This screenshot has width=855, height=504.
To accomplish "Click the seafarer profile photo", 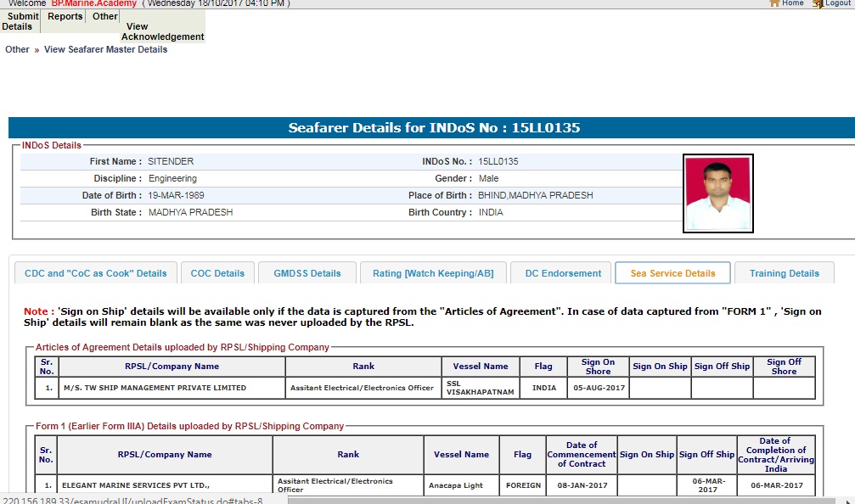I will pyautogui.click(x=717, y=193).
